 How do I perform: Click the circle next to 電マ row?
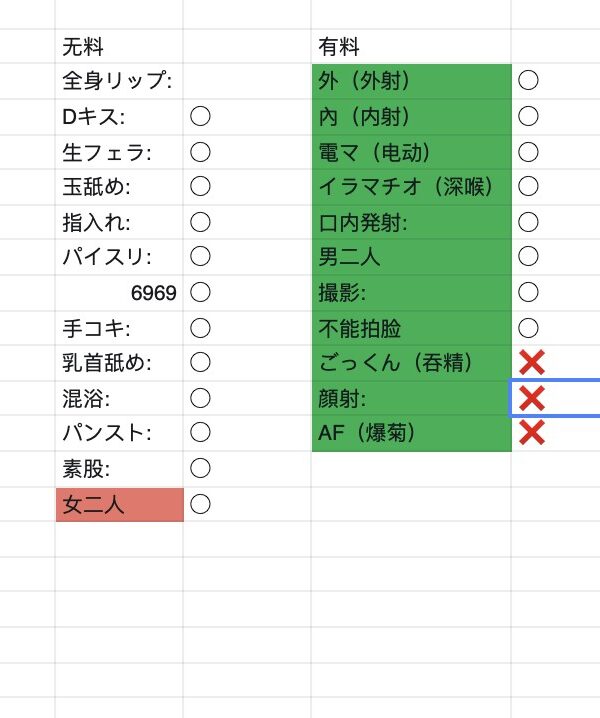click(529, 152)
